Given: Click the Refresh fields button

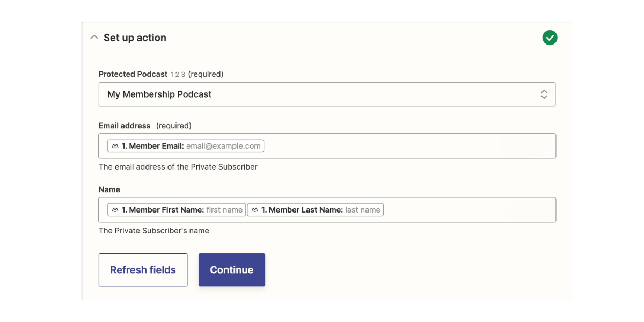Looking at the screenshot, I should [x=143, y=270].
